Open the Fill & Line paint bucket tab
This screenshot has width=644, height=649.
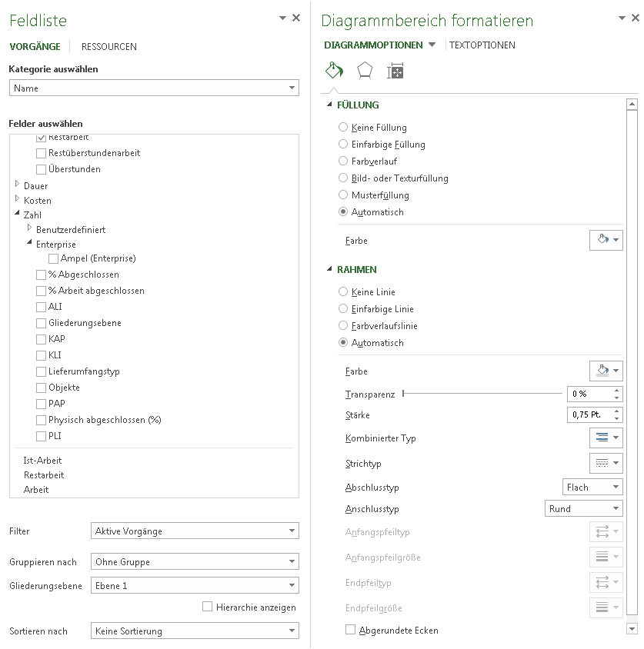click(334, 71)
